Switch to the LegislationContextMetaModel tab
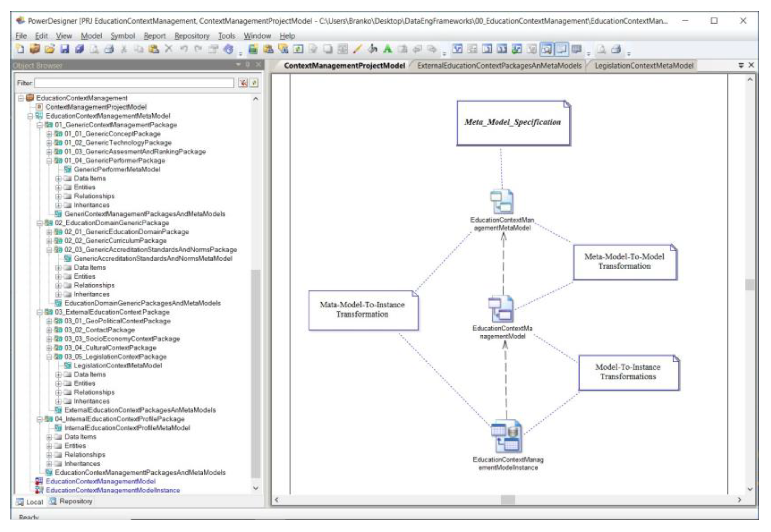 (644, 66)
